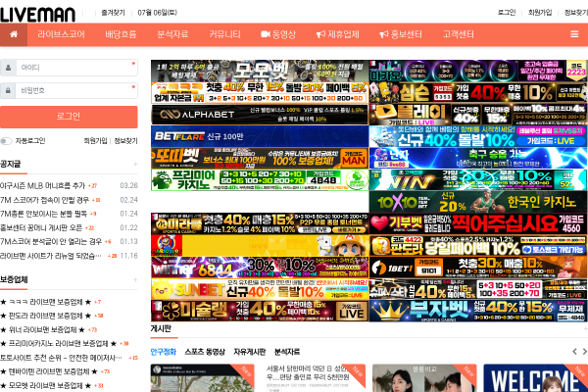Image resolution: width=588 pixels, height=392 pixels.
Task: Click the 또따벳 banner
Action: 260,158
